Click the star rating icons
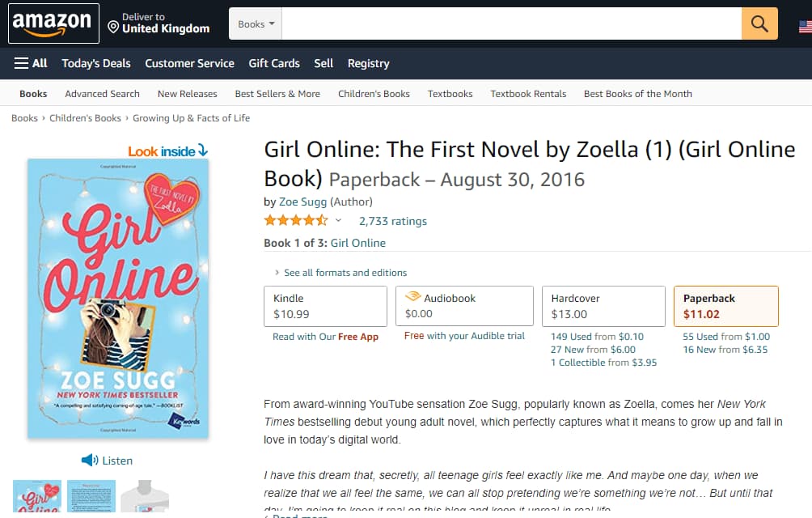This screenshot has width=812, height=518. [295, 221]
